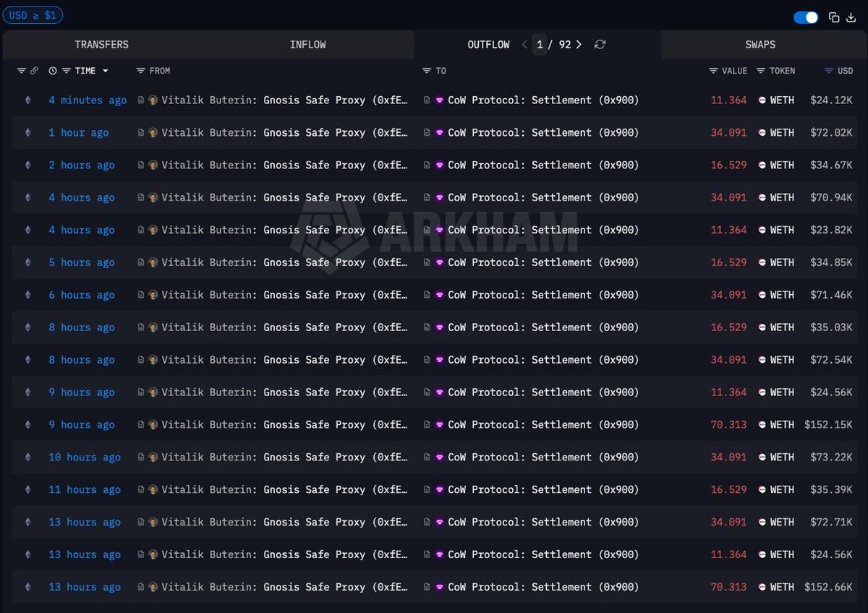The image size is (868, 613).
Task: Toggle the blue switch at top right
Action: point(806,17)
